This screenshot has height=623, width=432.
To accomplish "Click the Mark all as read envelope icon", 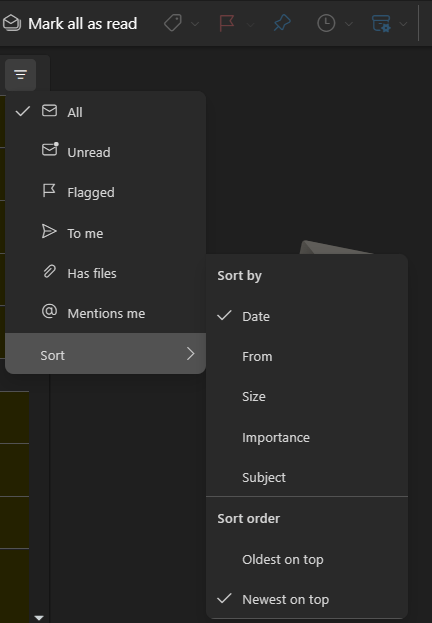I will (12, 23).
